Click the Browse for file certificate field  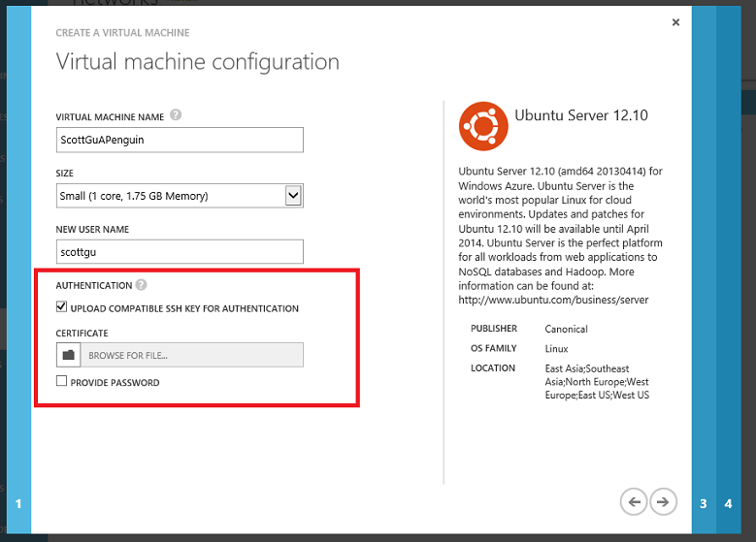(x=192, y=355)
